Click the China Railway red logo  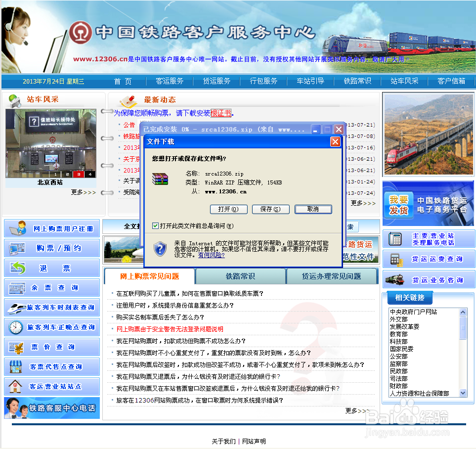pyautogui.click(x=81, y=32)
